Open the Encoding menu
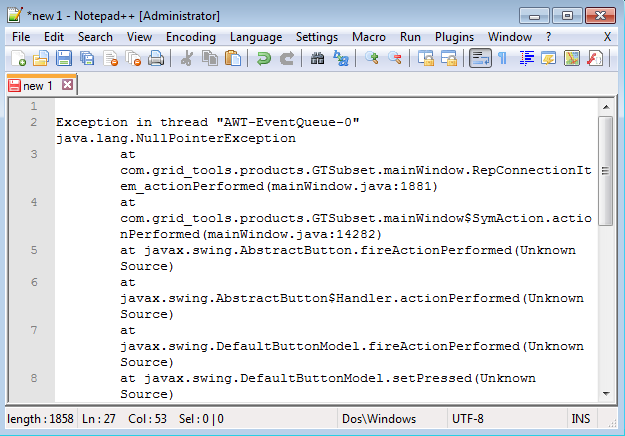The image size is (625, 436). tap(191, 37)
